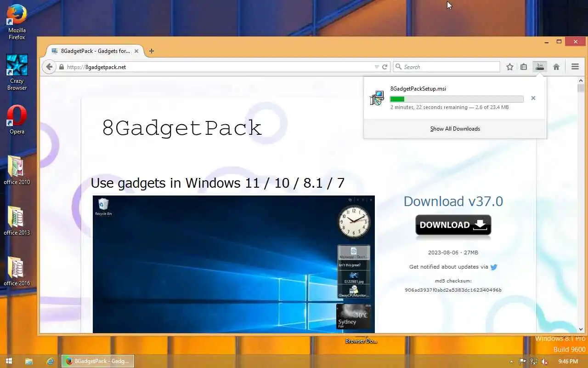This screenshot has height=368, width=588.
Task: Show bookmarks list icon in toolbar
Action: (x=524, y=67)
